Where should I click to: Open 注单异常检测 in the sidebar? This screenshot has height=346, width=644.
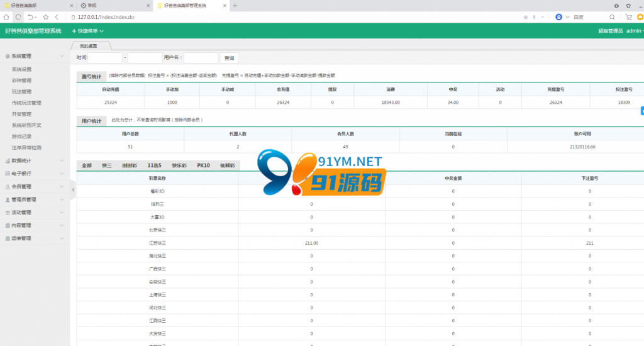(26, 148)
